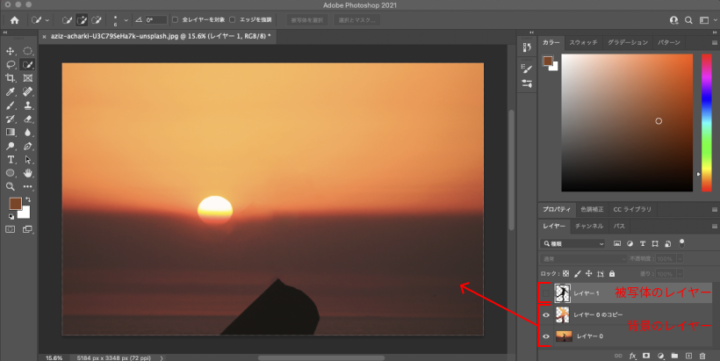The height and width of the screenshot is (361, 720).
Task: Toggle lock transparent pixels
Action: [x=566, y=274]
